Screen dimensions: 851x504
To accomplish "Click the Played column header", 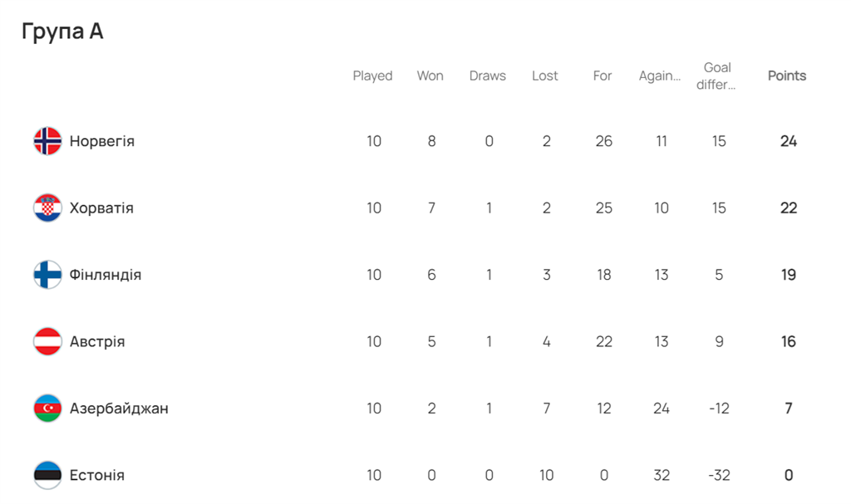I will click(372, 76).
